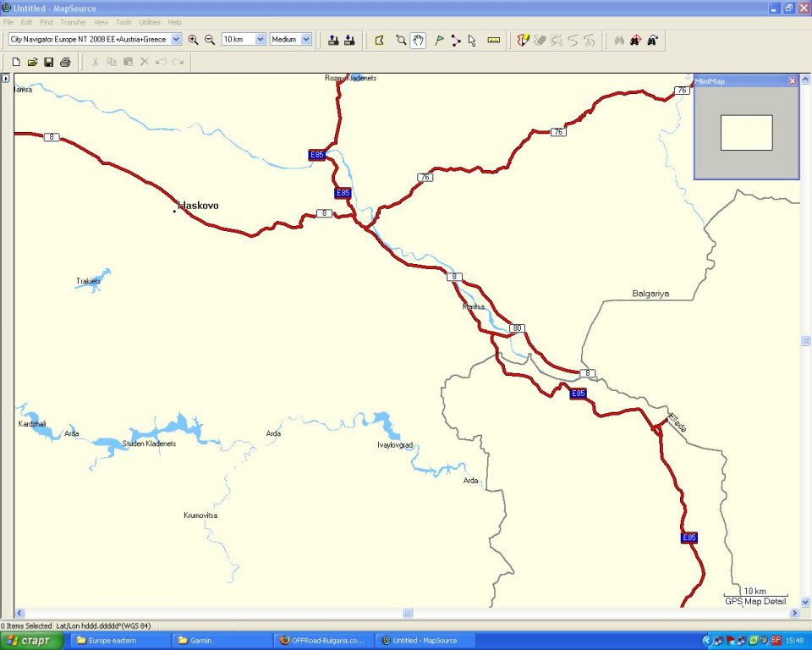Click the Find Nearest Places icon
This screenshot has width=812, height=650.
pyautogui.click(x=635, y=40)
